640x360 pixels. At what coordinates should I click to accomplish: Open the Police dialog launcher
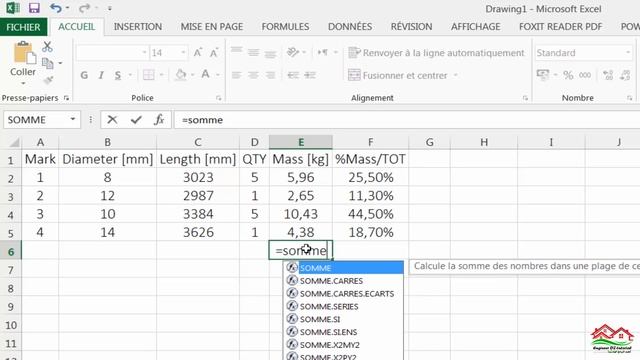218,98
